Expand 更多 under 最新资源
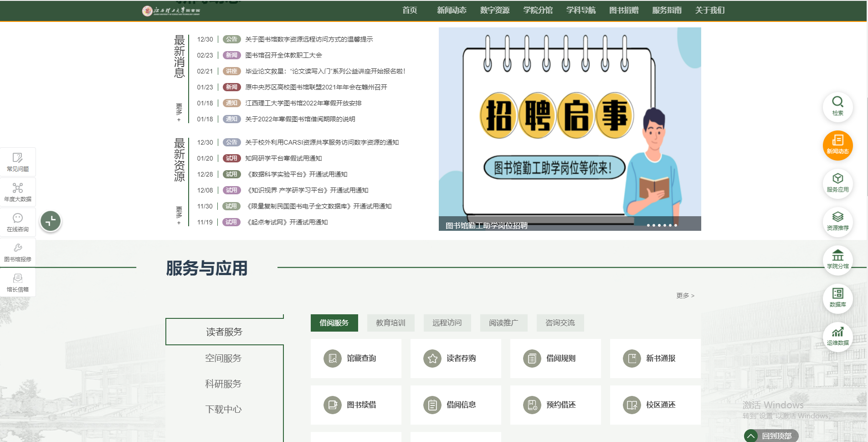Image resolution: width=868 pixels, height=442 pixels. [179, 215]
